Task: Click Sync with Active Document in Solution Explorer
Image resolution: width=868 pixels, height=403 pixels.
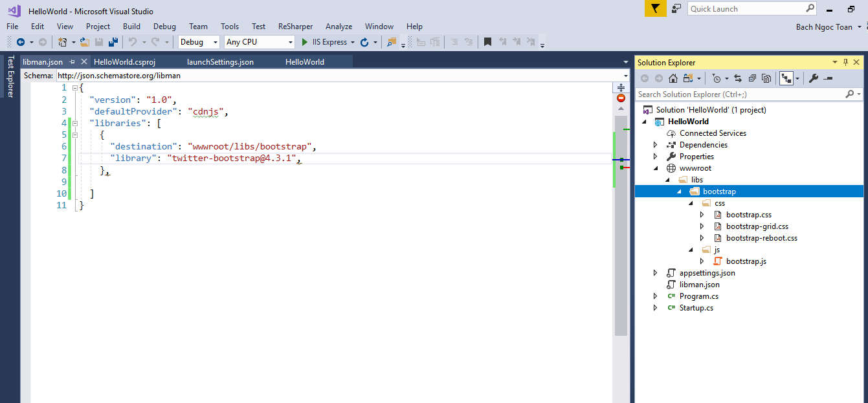Action: point(738,78)
